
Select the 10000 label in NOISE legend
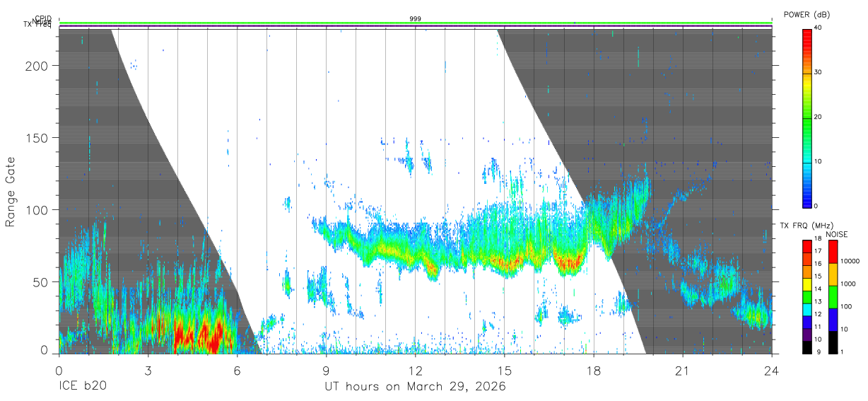pos(850,262)
